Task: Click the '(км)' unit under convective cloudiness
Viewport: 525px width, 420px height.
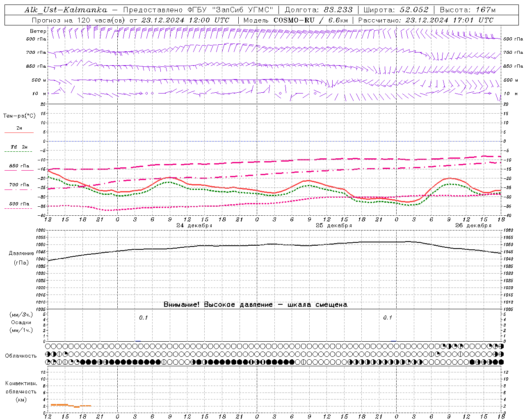Action: [21, 399]
